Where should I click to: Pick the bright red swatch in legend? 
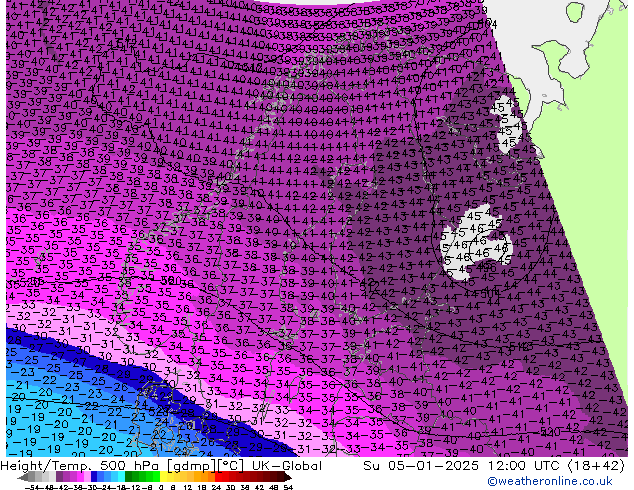(x=218, y=477)
